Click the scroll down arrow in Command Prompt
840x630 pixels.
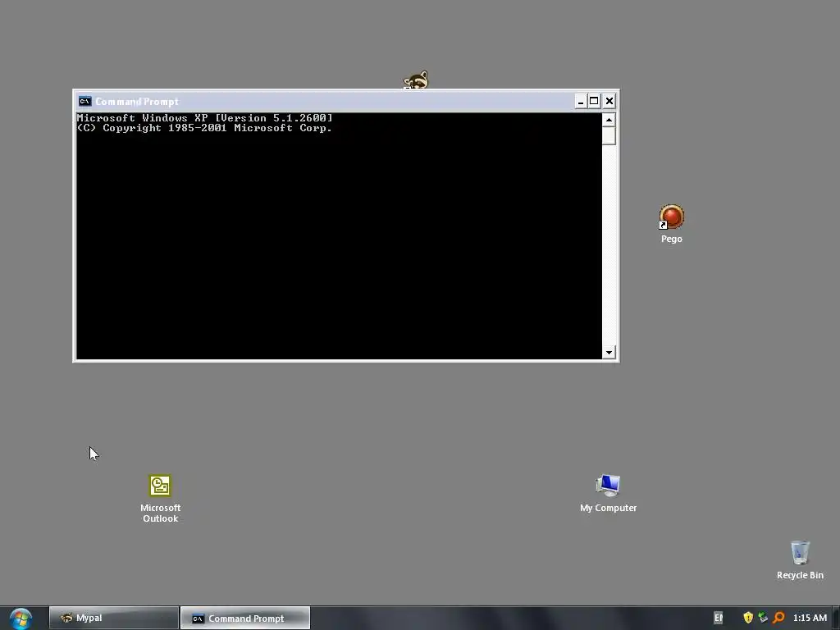pyautogui.click(x=609, y=352)
